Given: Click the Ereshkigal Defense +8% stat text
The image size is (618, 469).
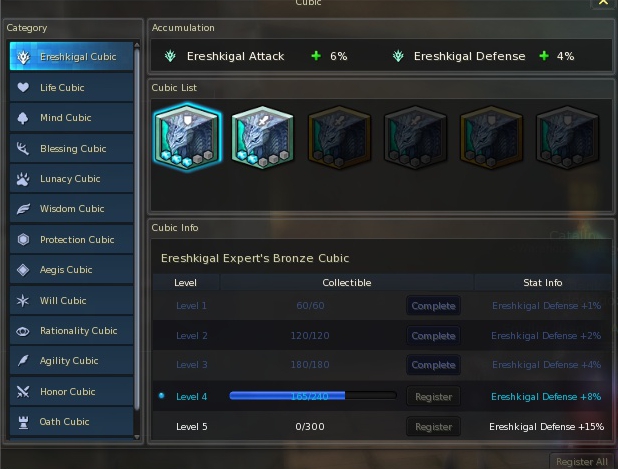Looking at the screenshot, I should coord(546,397).
